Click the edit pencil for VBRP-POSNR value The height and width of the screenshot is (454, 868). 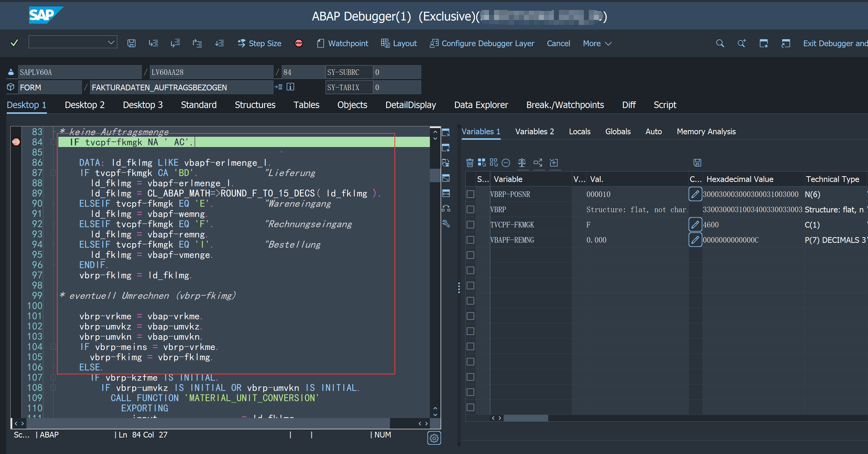(x=695, y=194)
